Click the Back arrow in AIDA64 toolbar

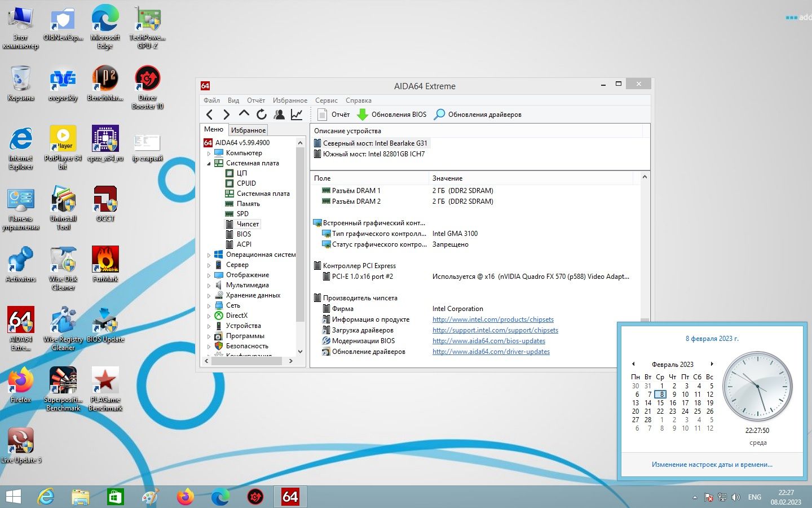click(210, 115)
